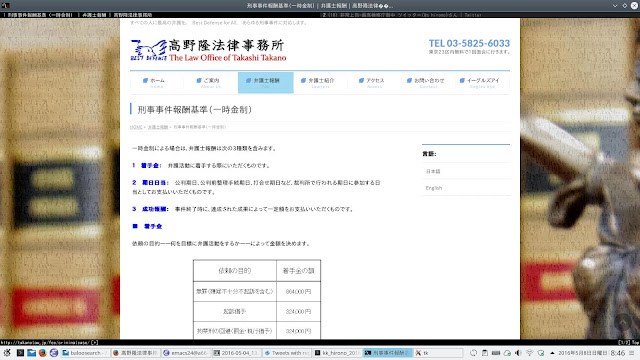Expand hidden system tray icons arrow

[552, 353]
